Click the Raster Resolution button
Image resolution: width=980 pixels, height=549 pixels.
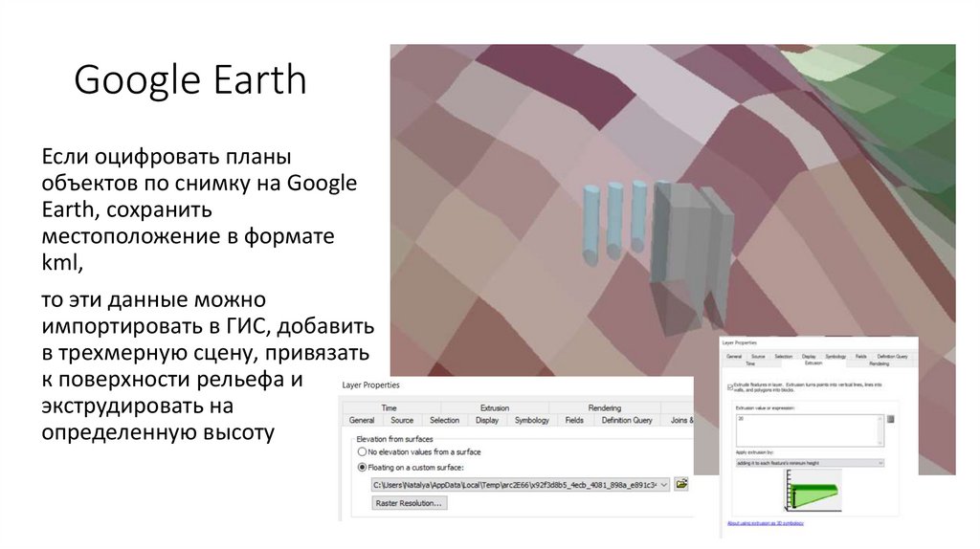[x=409, y=503]
